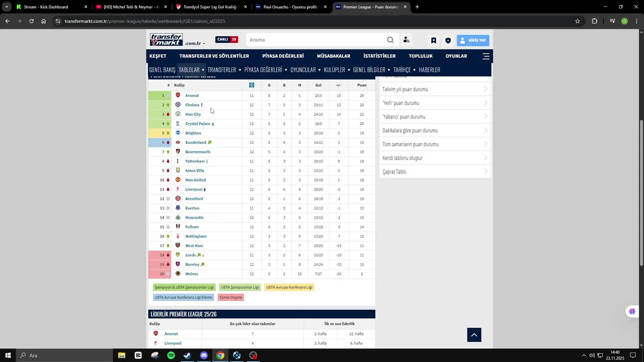Open TRANSFERLER VE SÖYLENTİLER menu

(x=214, y=56)
